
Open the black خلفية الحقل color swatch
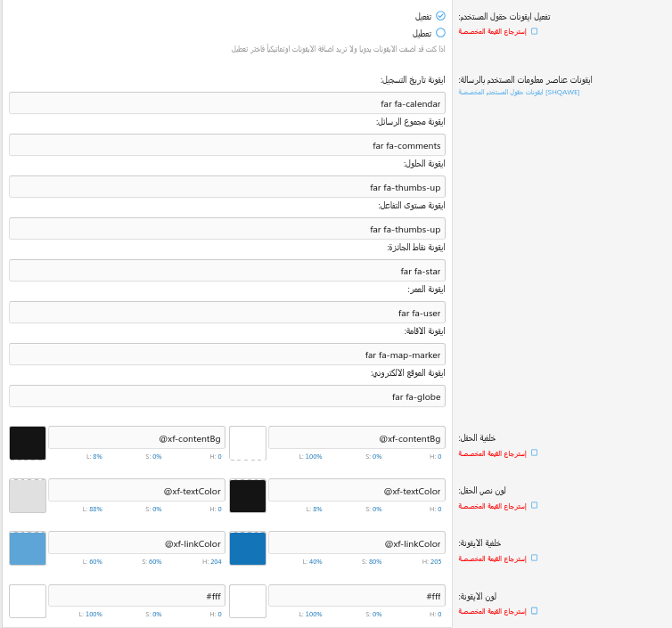[x=28, y=443]
